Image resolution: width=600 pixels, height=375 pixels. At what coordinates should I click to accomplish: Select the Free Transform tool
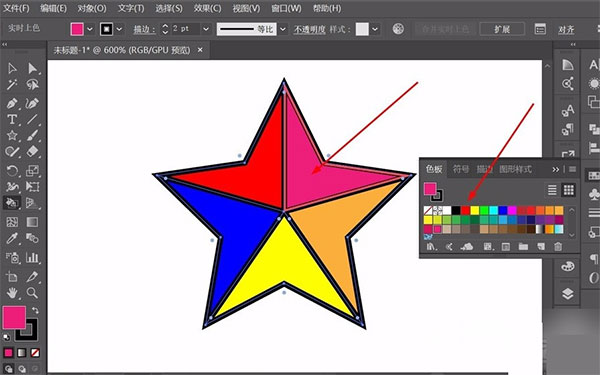coord(33,186)
